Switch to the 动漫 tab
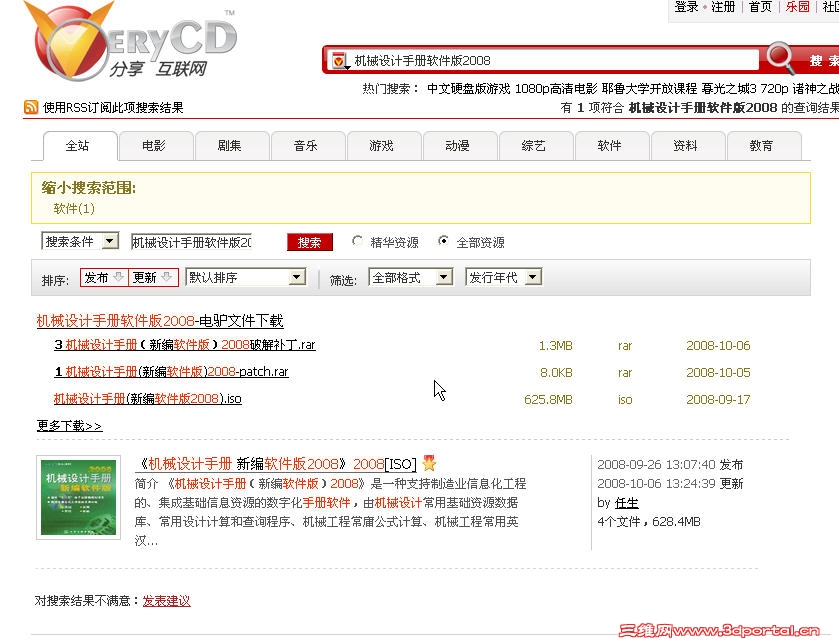The height and width of the screenshot is (644, 839). [x=459, y=145]
